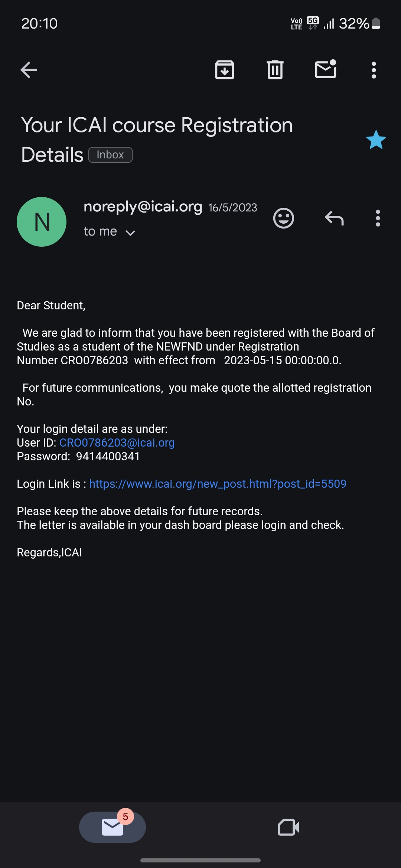
Task: Go back to the inbox list
Action: [29, 70]
